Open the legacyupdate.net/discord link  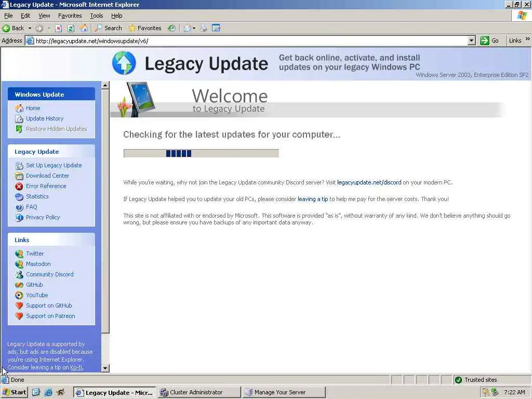369,182
